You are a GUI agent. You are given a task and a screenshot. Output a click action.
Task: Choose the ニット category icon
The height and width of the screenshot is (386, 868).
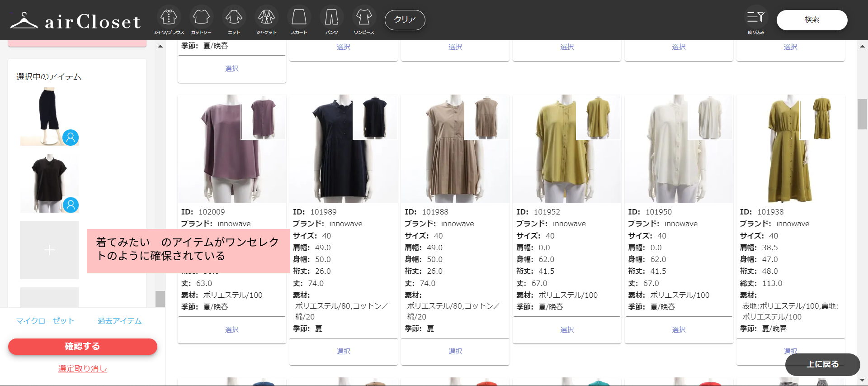234,18
